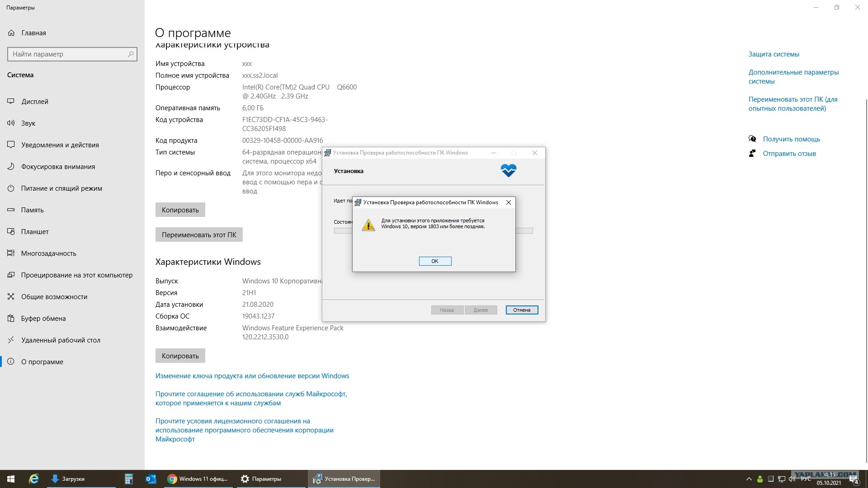Screen dimensions: 868x488
Task: Click the tray icon left of the network icon
Action: click(x=771, y=479)
